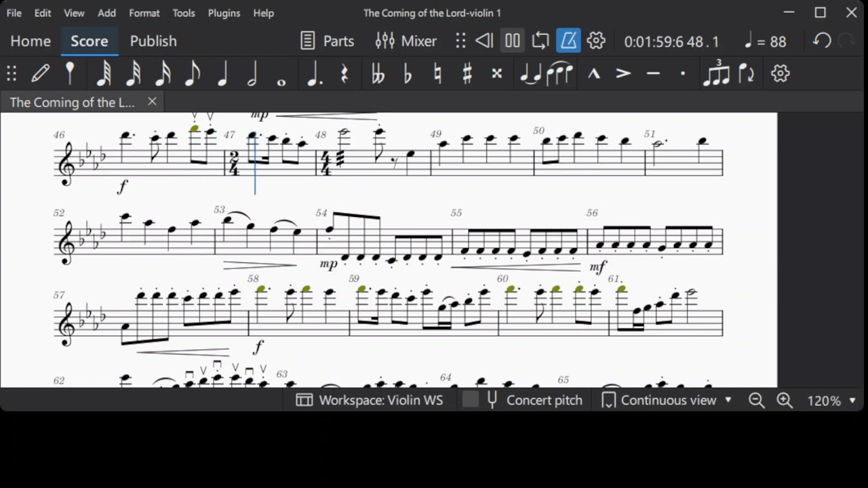This screenshot has height=488, width=868.
Task: Open the 120% zoom level dropdown
Action: click(x=832, y=401)
